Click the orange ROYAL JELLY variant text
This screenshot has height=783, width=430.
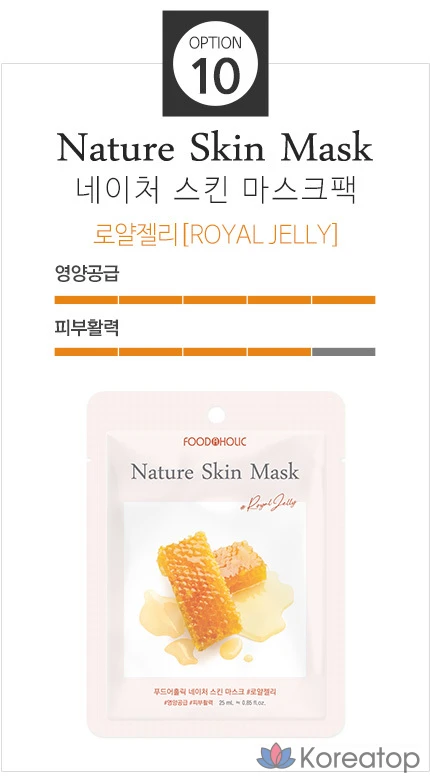[215, 235]
